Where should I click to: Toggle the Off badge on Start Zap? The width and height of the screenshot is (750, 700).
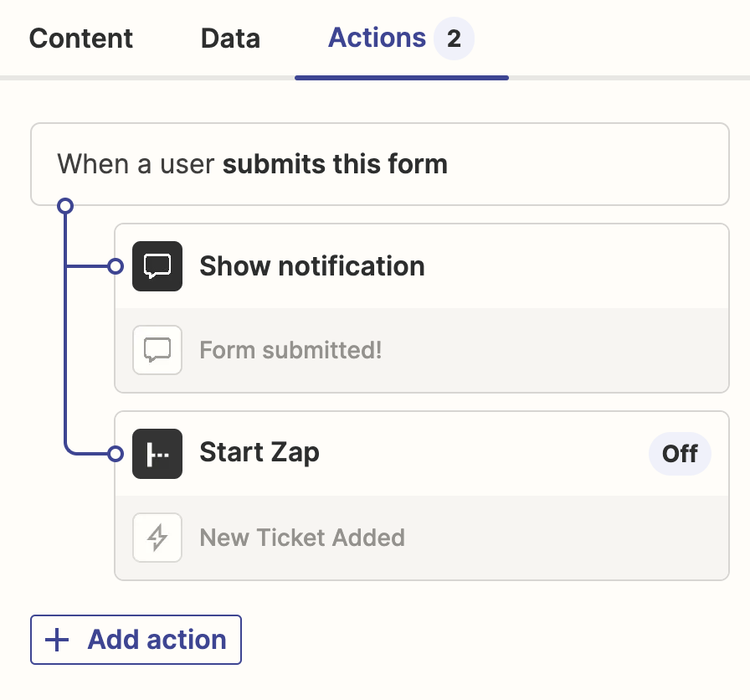pos(680,454)
